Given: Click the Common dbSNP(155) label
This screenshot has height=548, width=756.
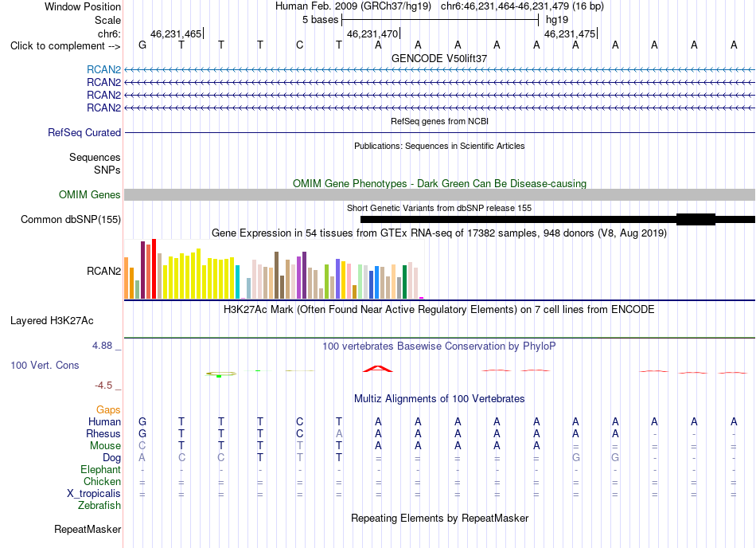Looking at the screenshot, I should point(71,220).
